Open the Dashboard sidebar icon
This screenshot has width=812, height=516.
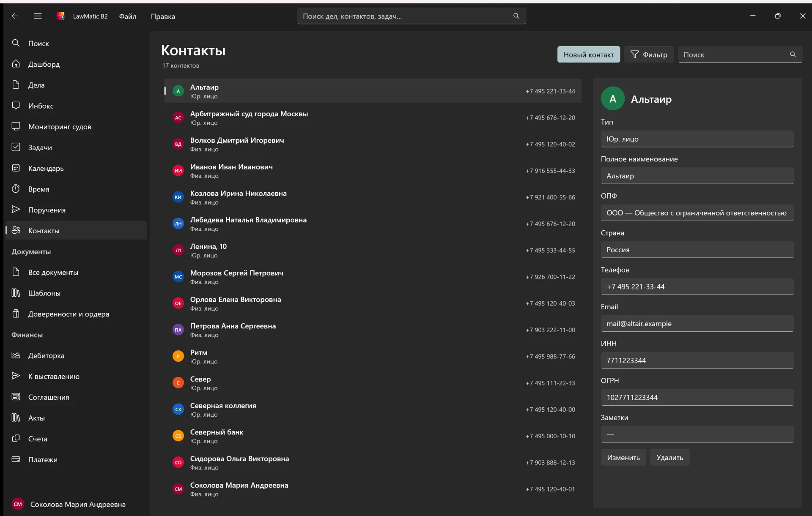[16, 64]
